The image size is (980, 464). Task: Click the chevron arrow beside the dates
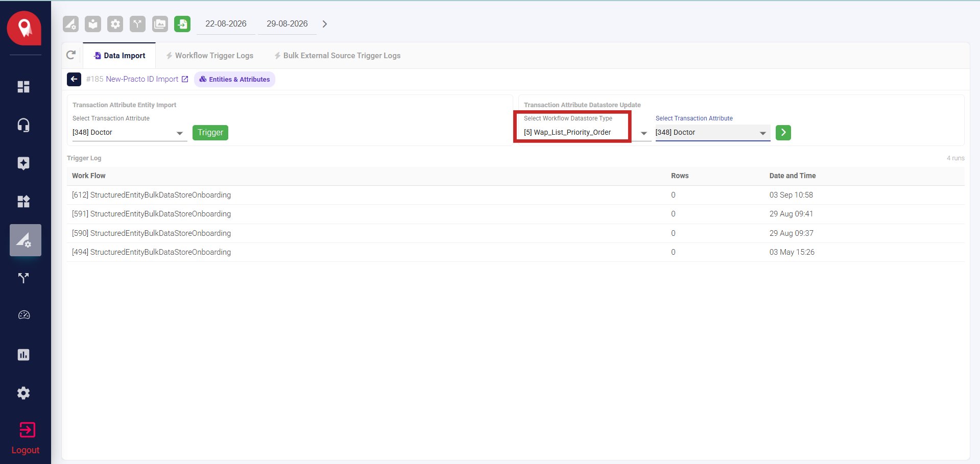click(x=325, y=24)
